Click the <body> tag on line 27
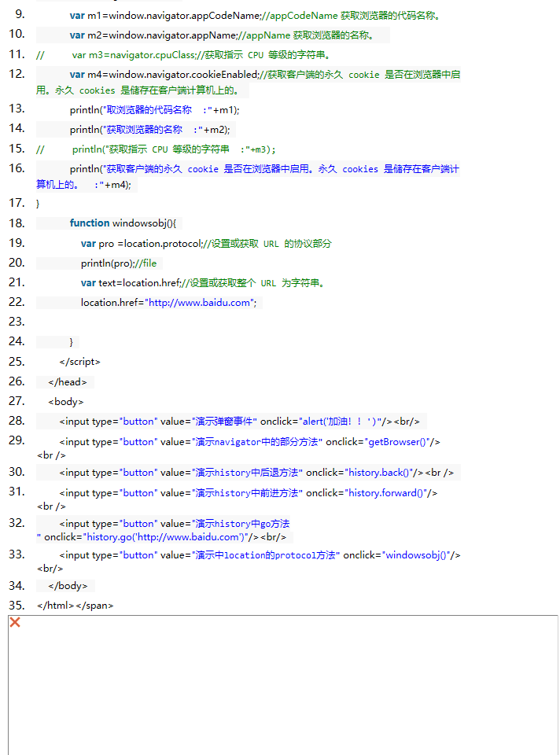560x755 pixels. tap(66, 402)
